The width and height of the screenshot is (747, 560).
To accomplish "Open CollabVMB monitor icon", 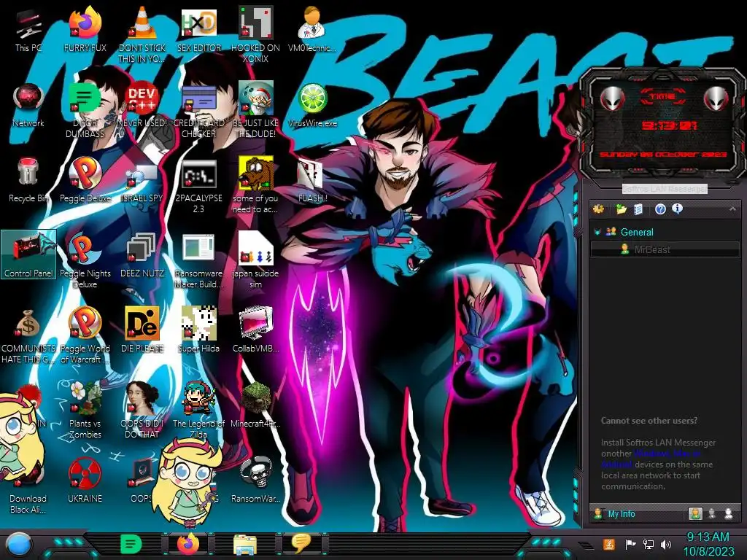I will pos(256,330).
